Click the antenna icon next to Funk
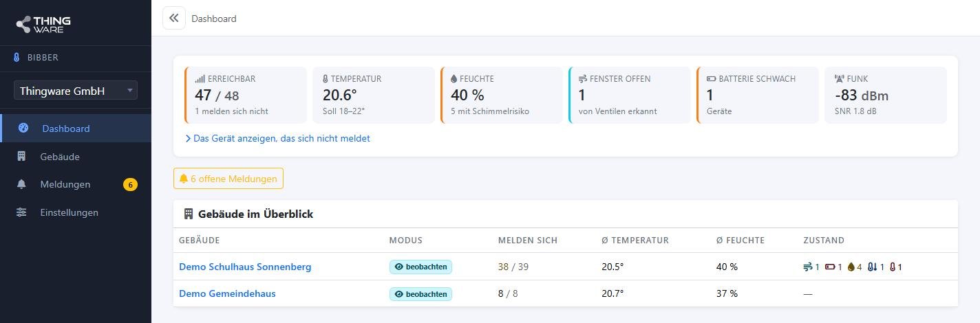 coord(840,79)
